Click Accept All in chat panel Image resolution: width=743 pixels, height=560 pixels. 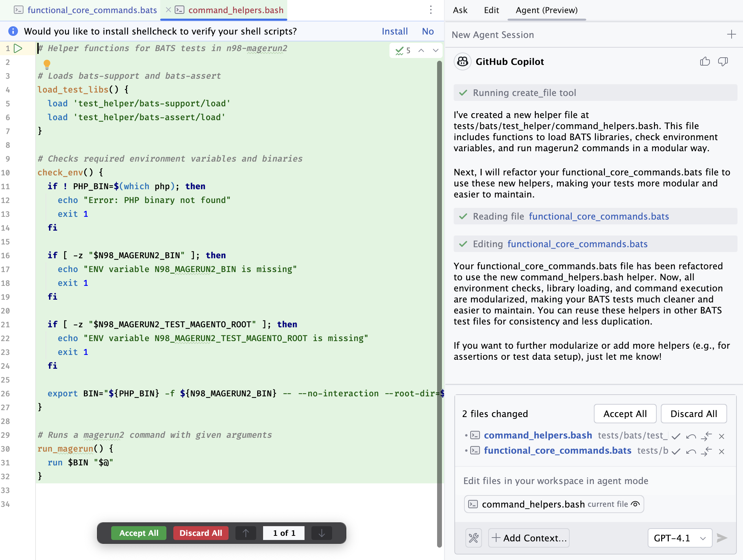click(625, 414)
